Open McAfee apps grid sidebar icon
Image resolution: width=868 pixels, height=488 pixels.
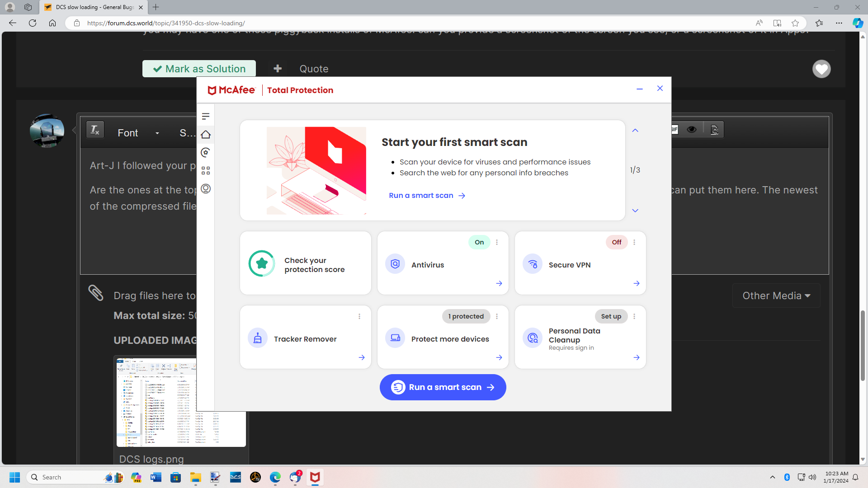(206, 171)
